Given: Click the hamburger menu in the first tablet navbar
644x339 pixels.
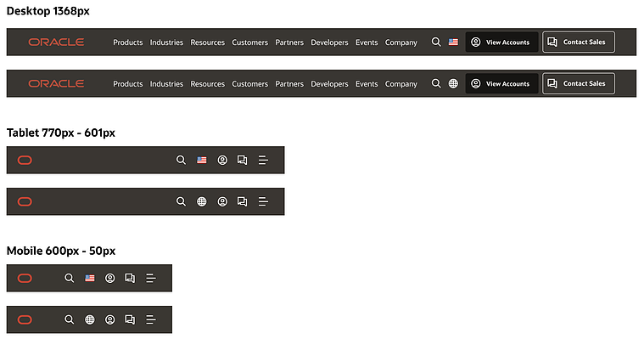Looking at the screenshot, I should [263, 160].
